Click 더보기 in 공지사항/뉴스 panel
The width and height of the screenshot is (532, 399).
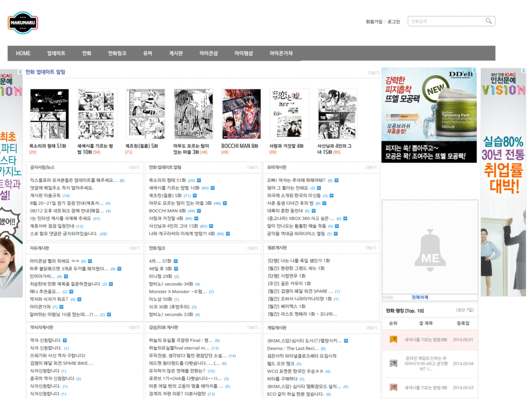[x=134, y=167]
